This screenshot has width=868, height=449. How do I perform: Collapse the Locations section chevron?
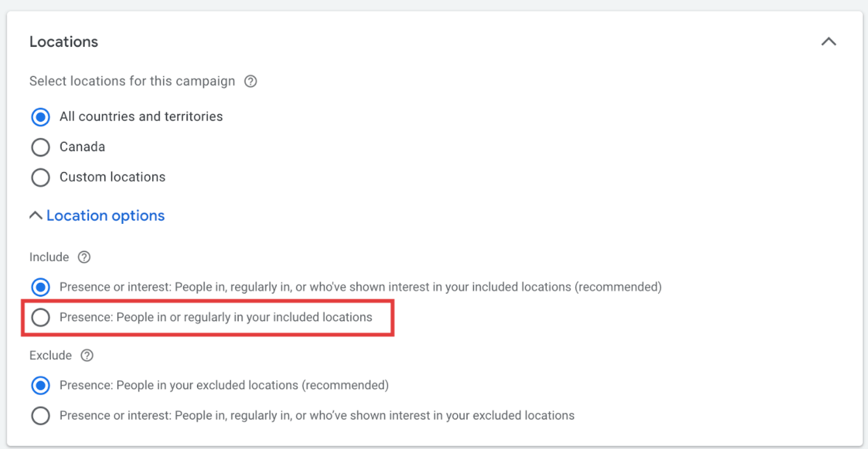828,42
